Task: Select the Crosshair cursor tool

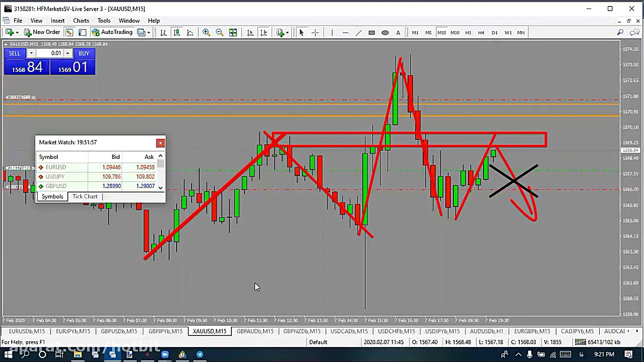Action: pyautogui.click(x=315, y=33)
